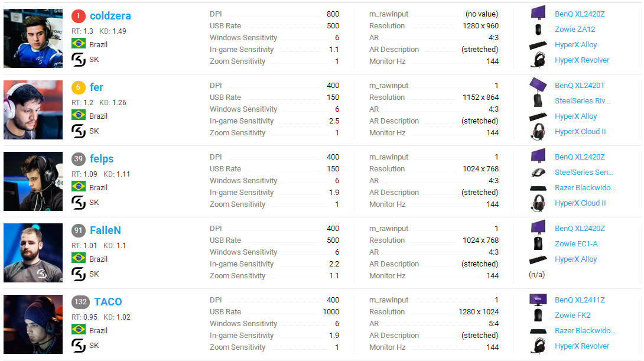
Task: Click the headset icon beside HyperX Cloud II in felps's row
Action: [x=538, y=203]
